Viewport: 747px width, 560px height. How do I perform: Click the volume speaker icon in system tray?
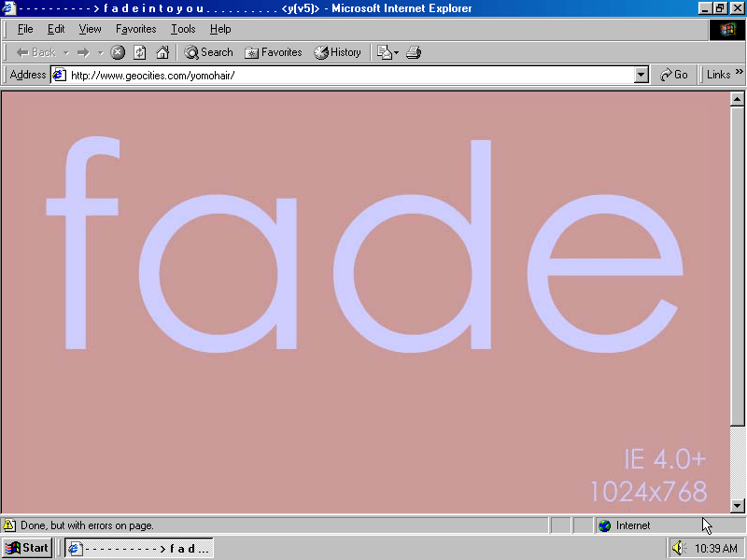click(x=678, y=548)
